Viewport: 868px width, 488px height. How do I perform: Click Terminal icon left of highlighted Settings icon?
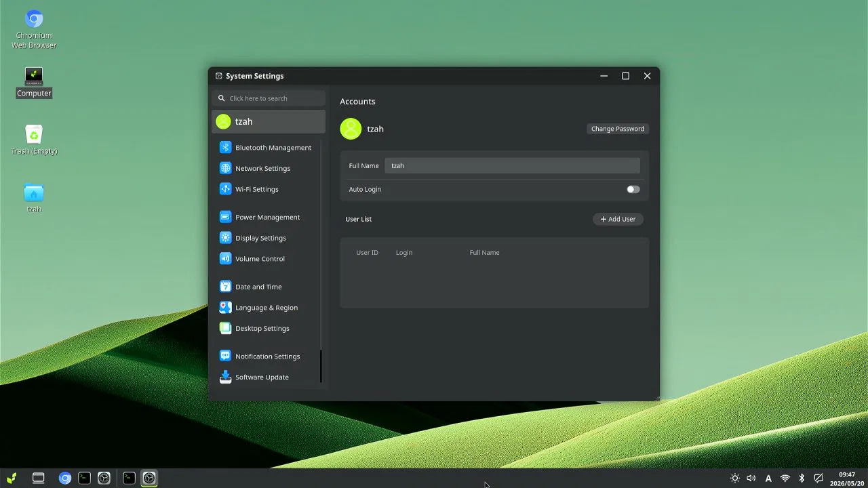pos(129,478)
